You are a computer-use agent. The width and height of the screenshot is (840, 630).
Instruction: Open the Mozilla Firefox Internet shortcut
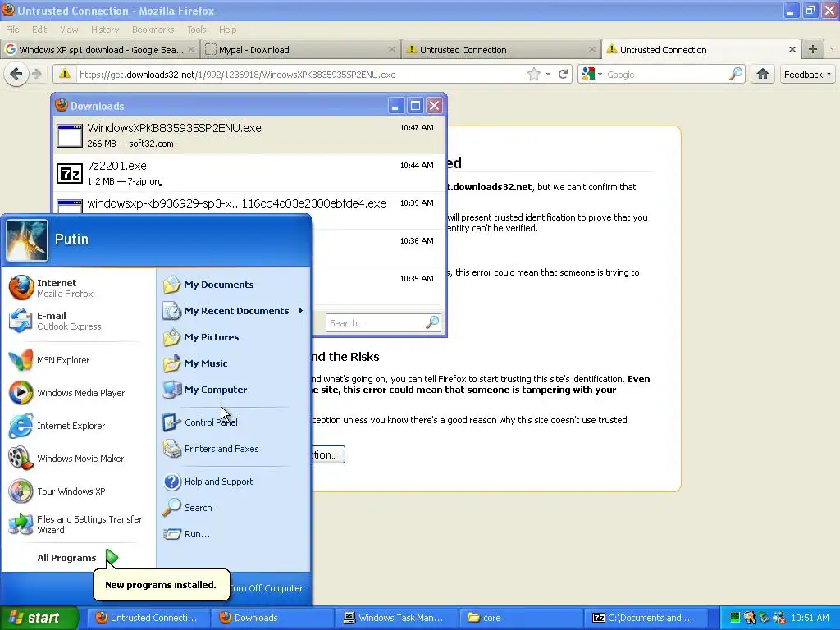pyautogui.click(x=80, y=288)
